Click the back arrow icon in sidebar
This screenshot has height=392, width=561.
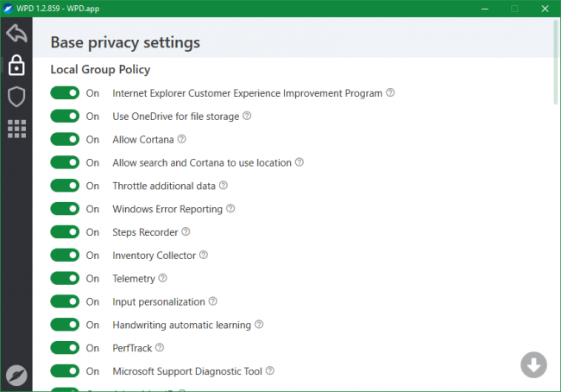coord(16,34)
